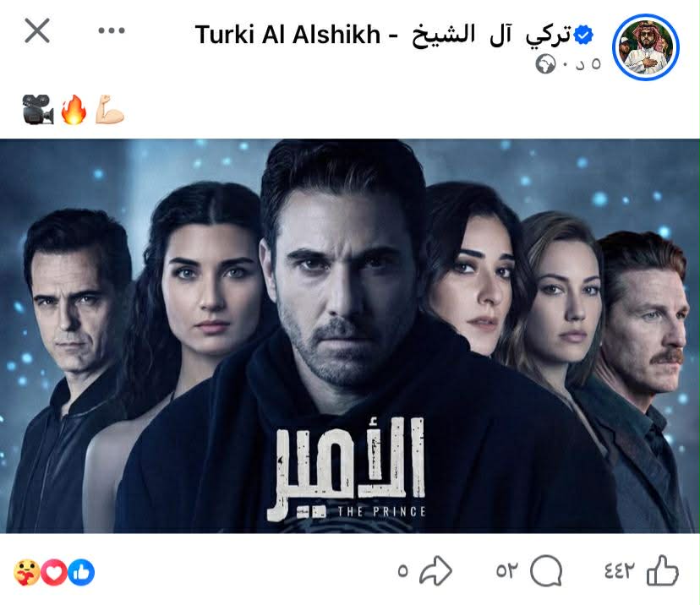Click the flexed biceps emoji in caption

[109, 109]
